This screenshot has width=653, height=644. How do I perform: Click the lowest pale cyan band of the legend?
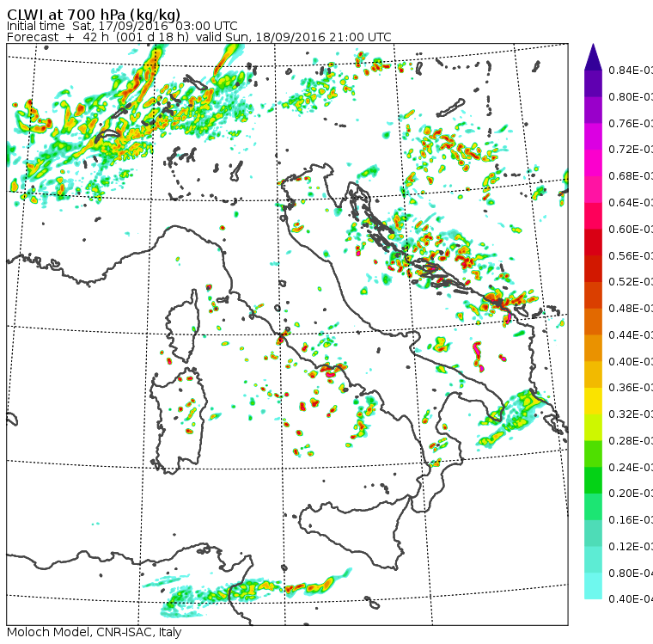click(594, 586)
